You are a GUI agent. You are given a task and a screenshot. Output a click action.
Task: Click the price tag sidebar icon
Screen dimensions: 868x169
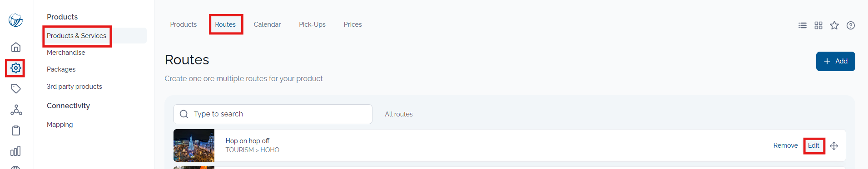pos(16,89)
